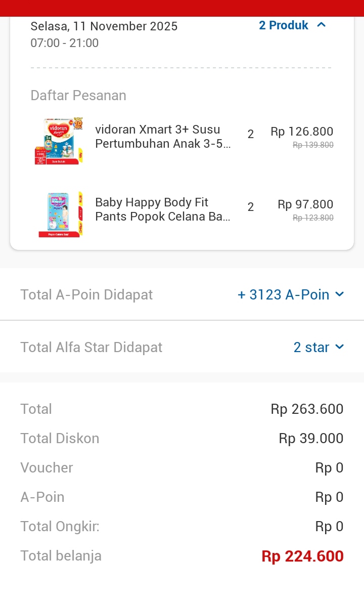
Task: Click the chevron-down icon next to 2 star
Action: pos(339,347)
